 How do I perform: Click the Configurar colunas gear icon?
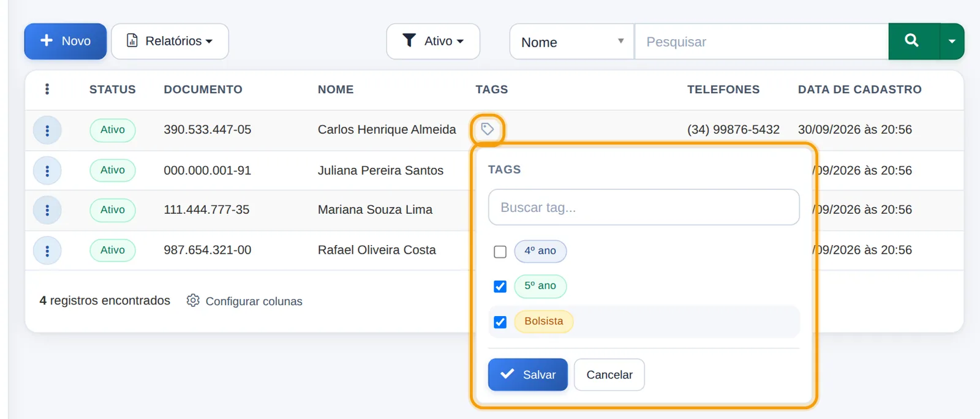pyautogui.click(x=193, y=301)
